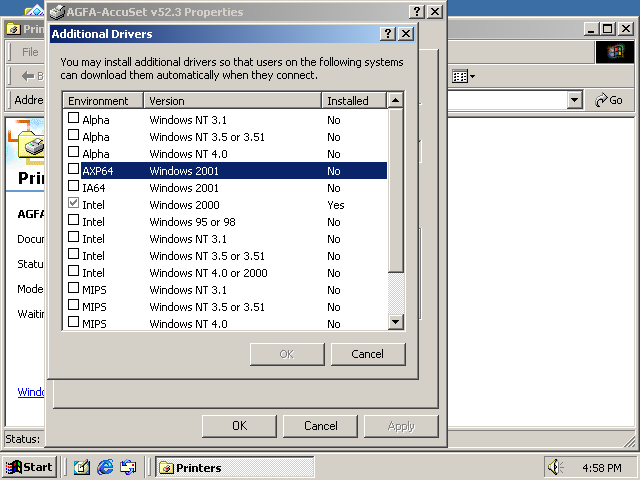Select the 'Windows 95 or 98' version text
Image resolution: width=640 pixels, height=480 pixels.
click(x=192, y=222)
